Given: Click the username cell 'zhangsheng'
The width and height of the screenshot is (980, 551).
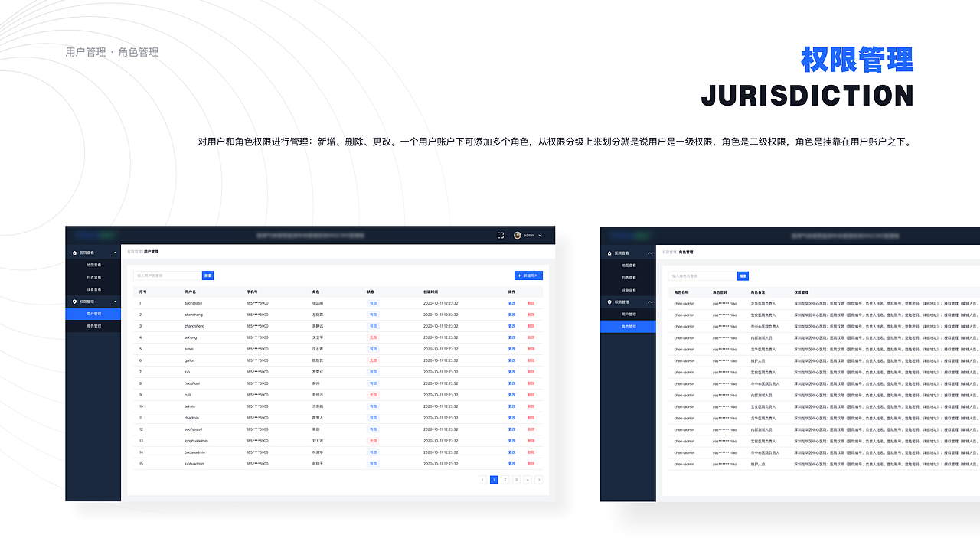Looking at the screenshot, I should click(x=194, y=326).
